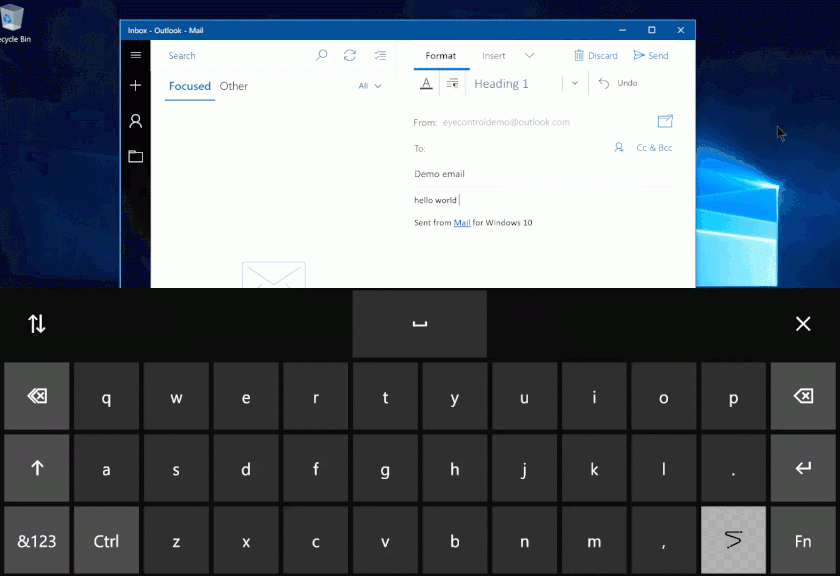Expand the Heading 1 styles dropdown arrow
840x576 pixels.
pyautogui.click(x=575, y=84)
